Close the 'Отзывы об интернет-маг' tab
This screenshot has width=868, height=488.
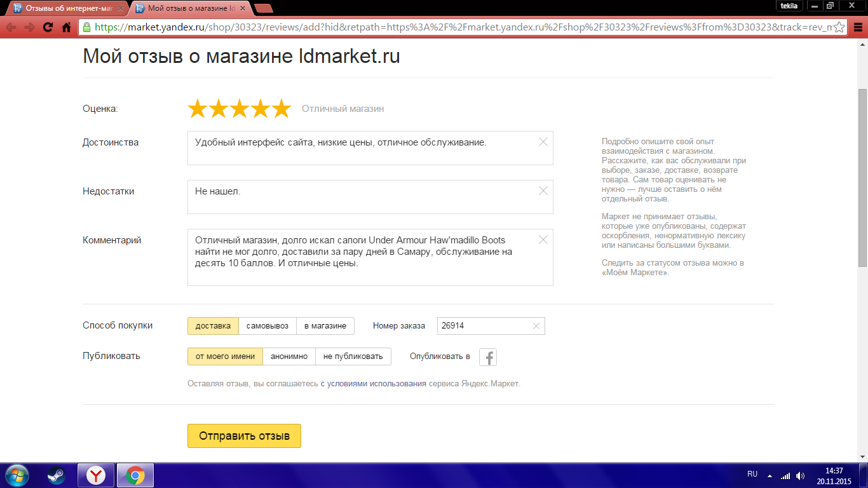tap(121, 8)
